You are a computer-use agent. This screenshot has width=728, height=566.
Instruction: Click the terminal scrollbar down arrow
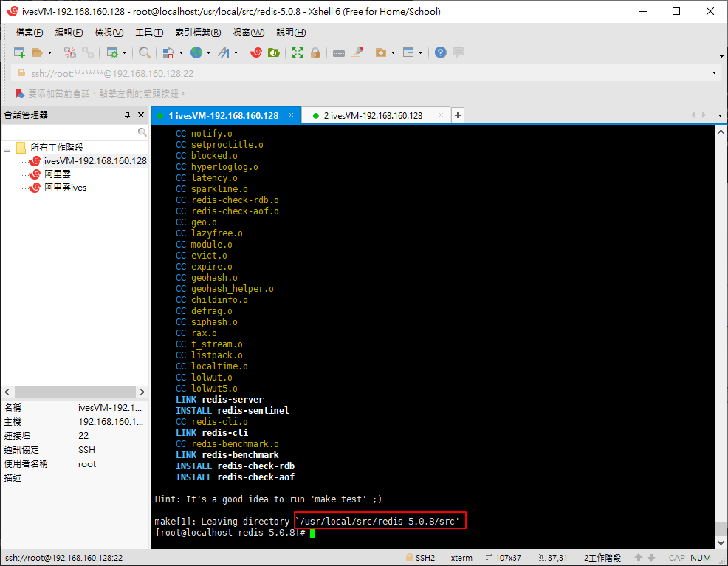[721, 543]
